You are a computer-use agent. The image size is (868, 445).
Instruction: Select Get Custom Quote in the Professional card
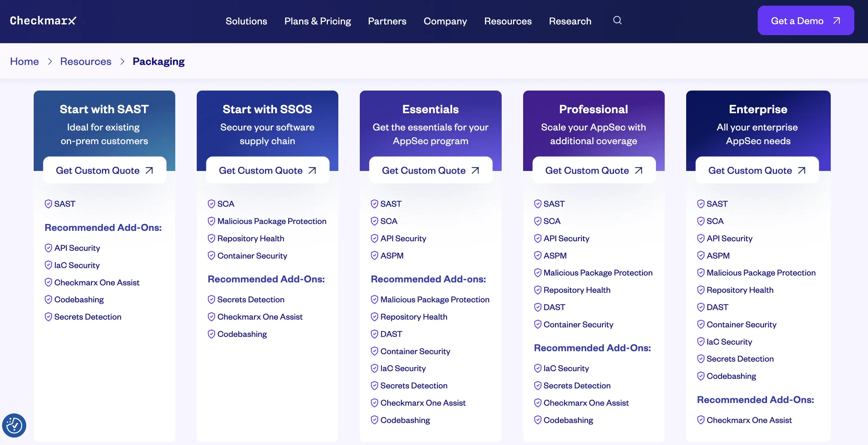tap(593, 170)
